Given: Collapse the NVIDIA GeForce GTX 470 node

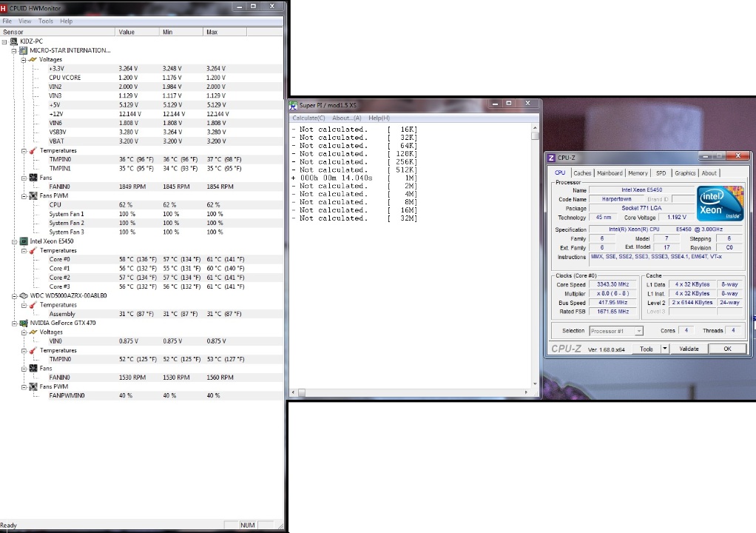Looking at the screenshot, I should pos(14,324).
